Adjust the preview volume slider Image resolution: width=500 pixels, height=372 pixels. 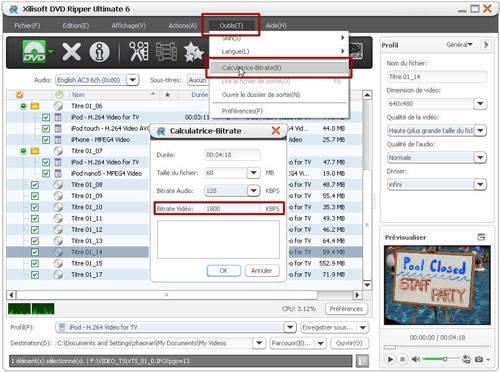440,359
